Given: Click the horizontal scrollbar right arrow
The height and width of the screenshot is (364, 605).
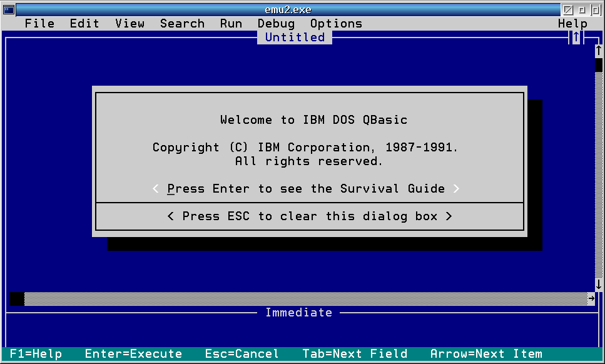Looking at the screenshot, I should coord(591,299).
